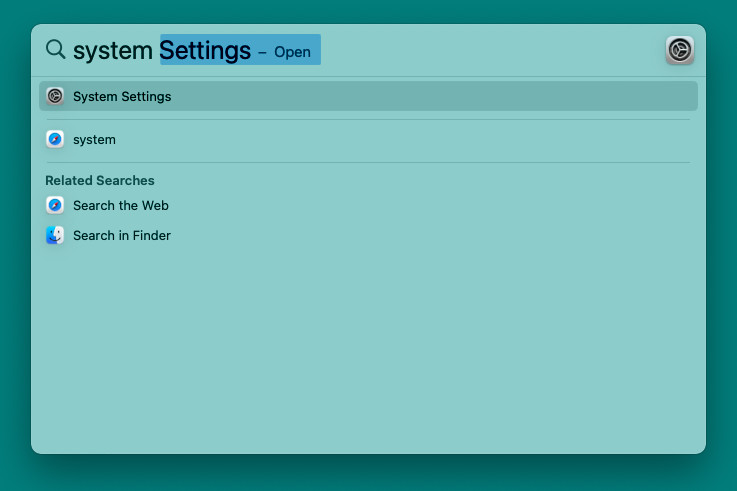Click the Safari icon next to system
The width and height of the screenshot is (737, 491).
click(55, 140)
